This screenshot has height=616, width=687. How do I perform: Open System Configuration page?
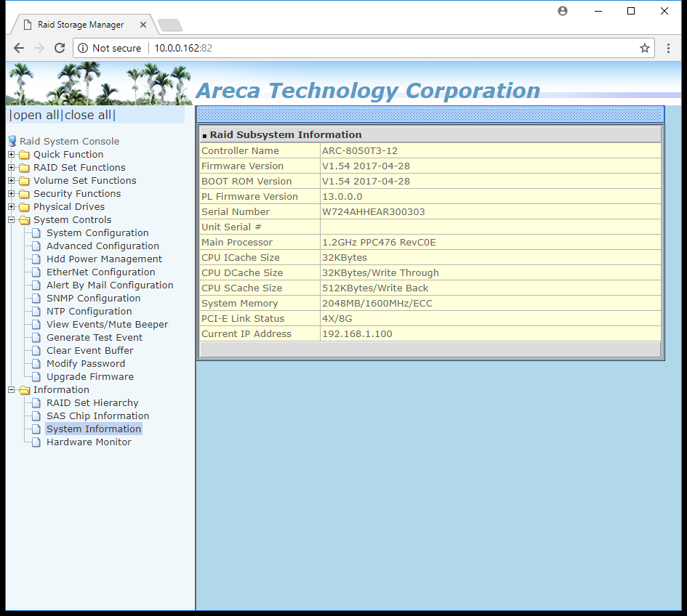[97, 233]
